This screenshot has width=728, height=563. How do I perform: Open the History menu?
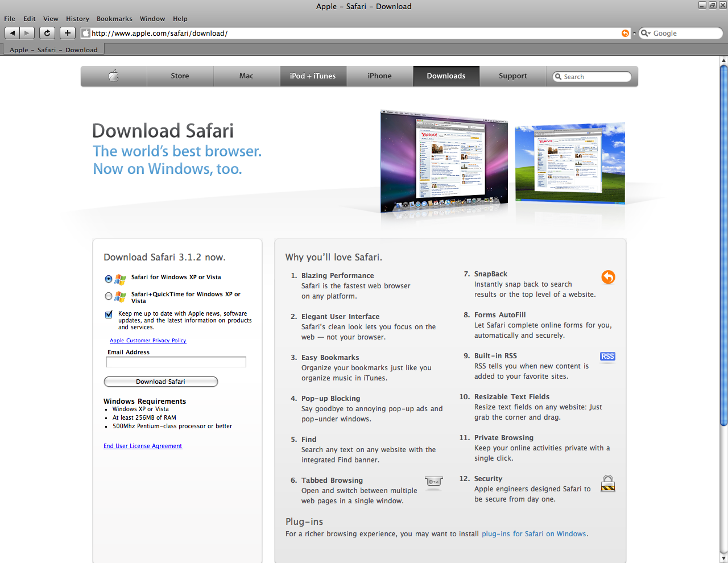tap(77, 19)
